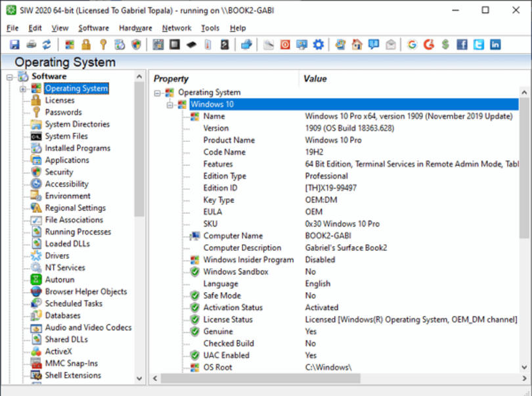Click the Facebook icon in toolbar
Viewport: 532px width, 396px height.
coord(462,45)
